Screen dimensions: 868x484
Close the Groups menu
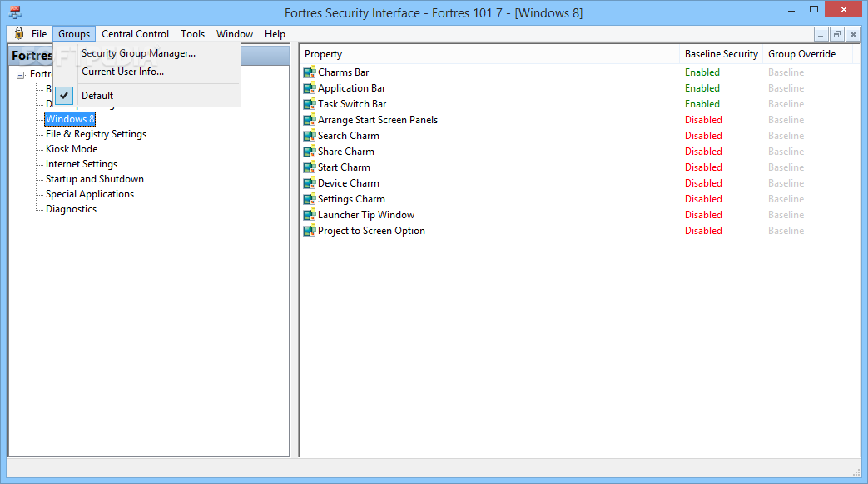74,34
